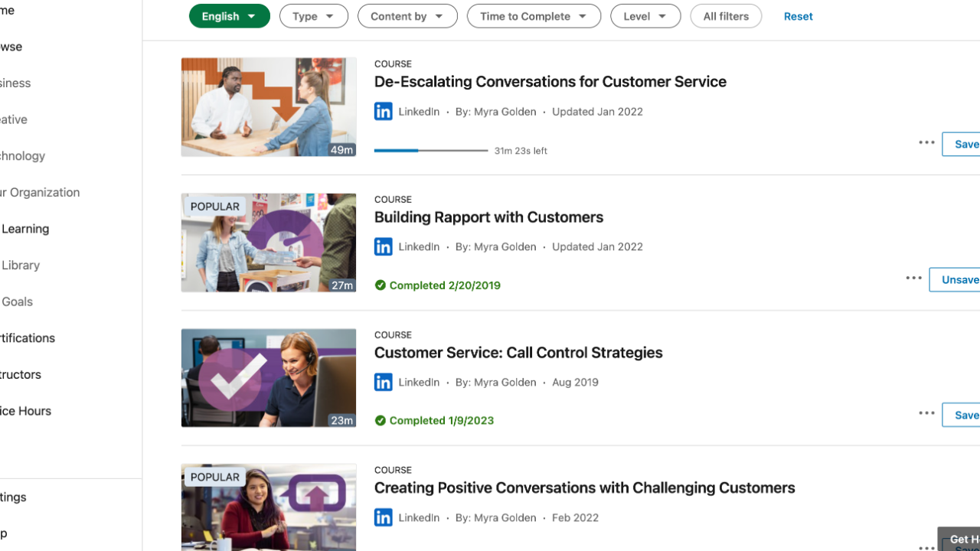Click green completed checkmark on Building Rapport
980x551 pixels.
coord(381,285)
